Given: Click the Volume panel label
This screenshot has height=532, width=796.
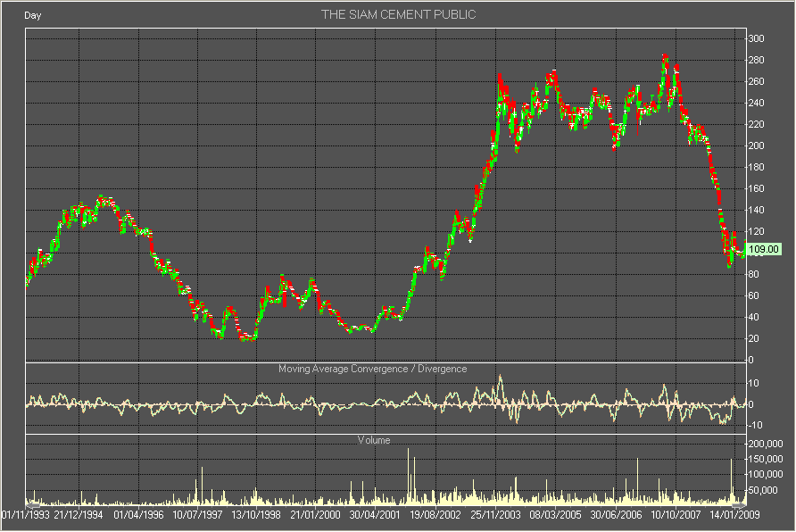Looking at the screenshot, I should (x=374, y=440).
